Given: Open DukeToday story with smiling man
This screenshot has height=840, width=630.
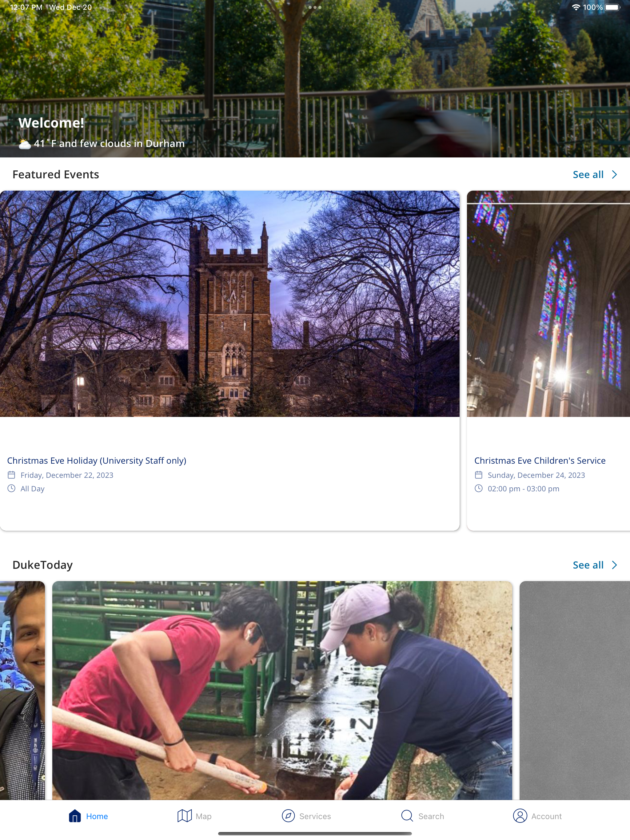Looking at the screenshot, I should tap(22, 690).
